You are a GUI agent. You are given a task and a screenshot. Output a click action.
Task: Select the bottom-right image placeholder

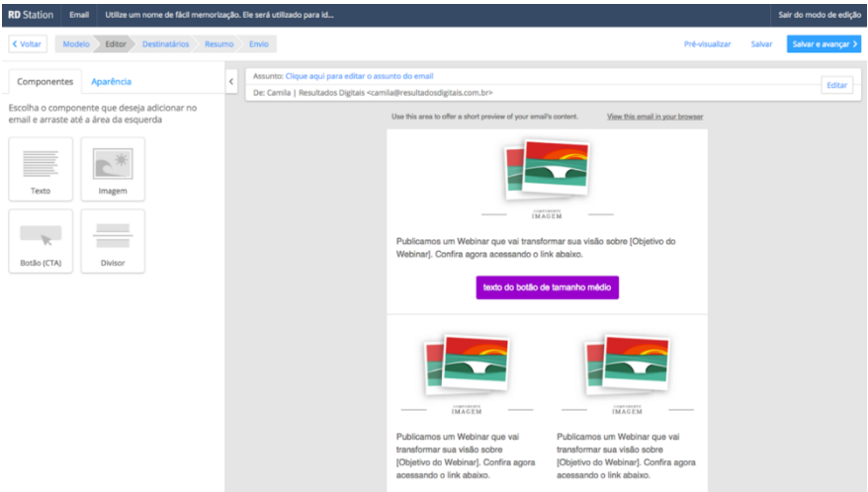[x=627, y=364]
